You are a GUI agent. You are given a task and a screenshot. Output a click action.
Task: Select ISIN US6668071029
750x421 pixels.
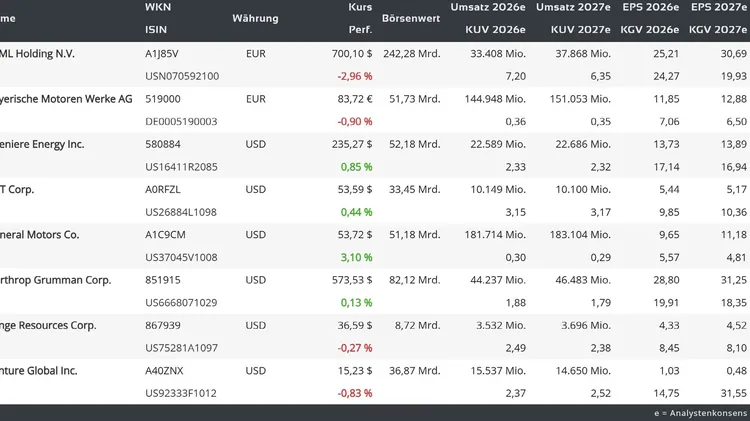(x=181, y=303)
